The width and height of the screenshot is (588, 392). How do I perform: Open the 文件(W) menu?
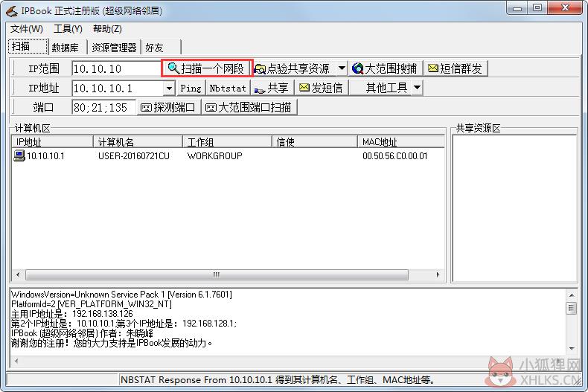pyautogui.click(x=26, y=29)
